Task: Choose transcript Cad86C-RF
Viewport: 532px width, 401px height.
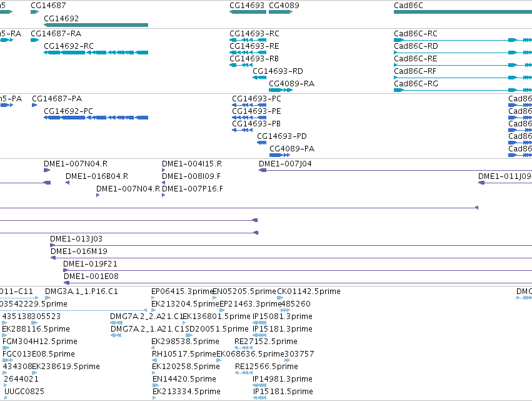Action: pyautogui.click(x=415, y=71)
